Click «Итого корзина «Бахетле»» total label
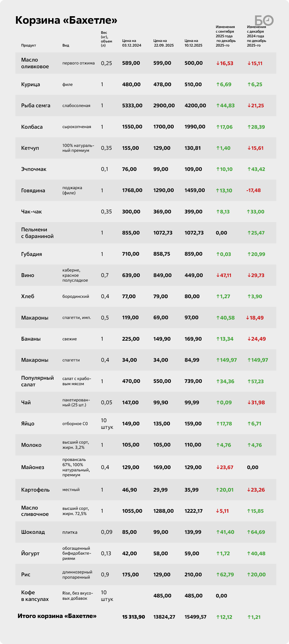Image resolution: width=289 pixels, height=644 pixels. click(x=57, y=616)
